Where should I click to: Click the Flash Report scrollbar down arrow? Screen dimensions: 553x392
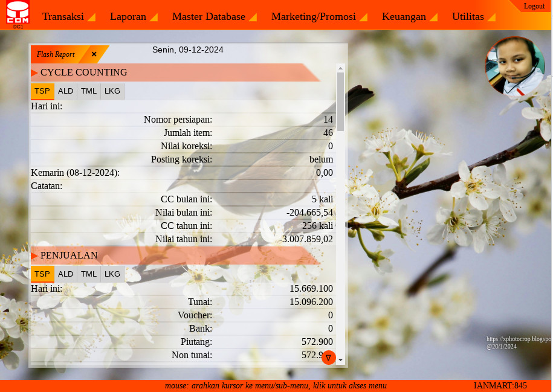coord(340,360)
